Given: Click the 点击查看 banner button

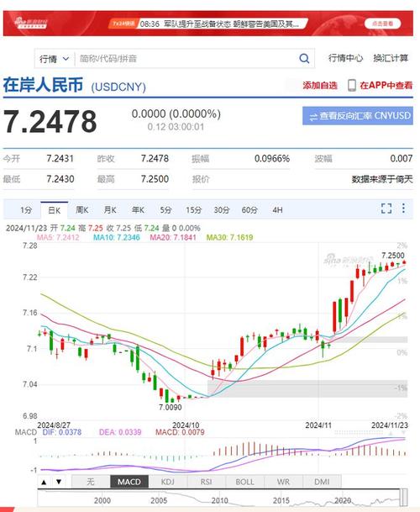Looking at the screenshot, I should [382, 24].
